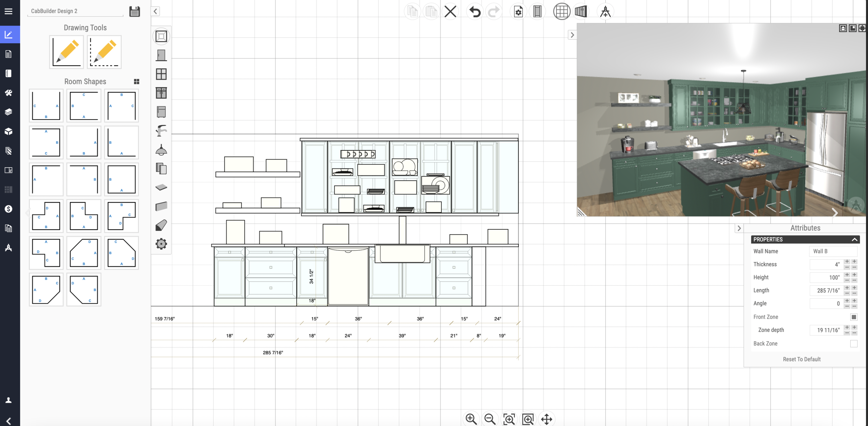This screenshot has height=426, width=868.
Task: Uncheck the Front Zone checkbox
Action: click(853, 317)
